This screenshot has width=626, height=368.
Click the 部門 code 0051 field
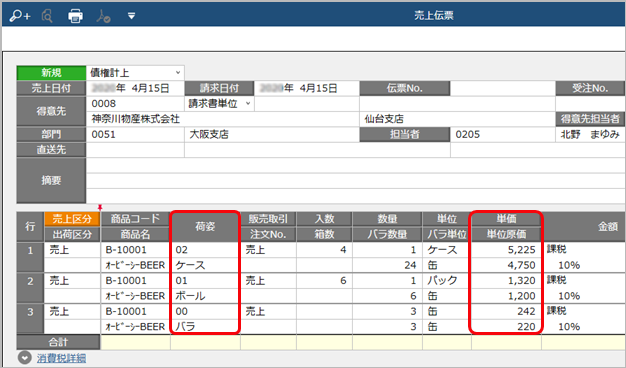[135, 135]
